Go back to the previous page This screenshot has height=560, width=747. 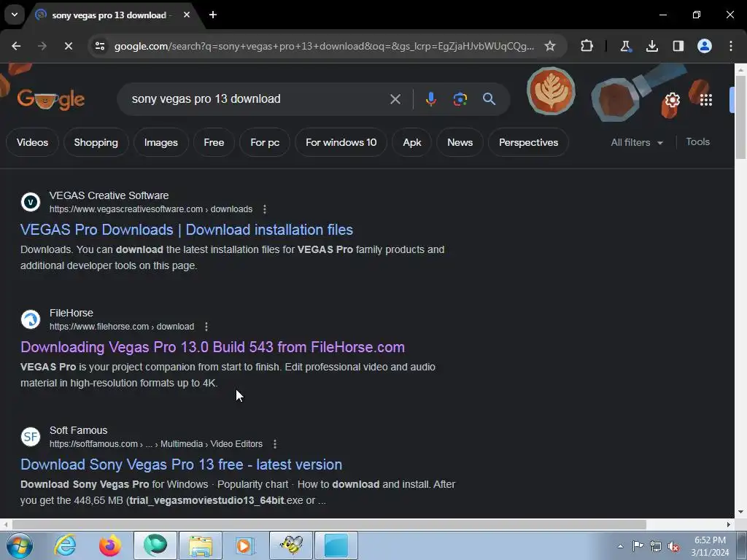[x=16, y=46]
